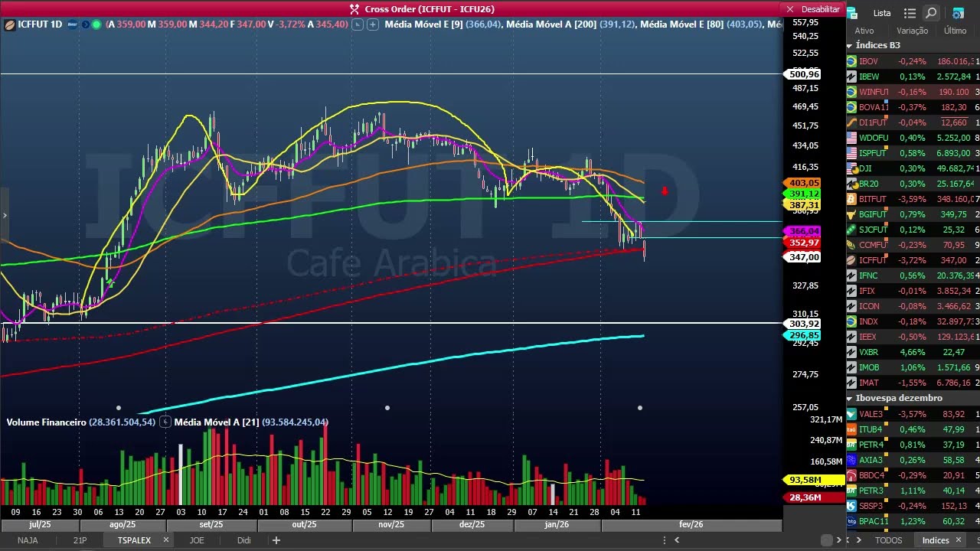
Task: Open the list view bullet icon
Action: (910, 13)
